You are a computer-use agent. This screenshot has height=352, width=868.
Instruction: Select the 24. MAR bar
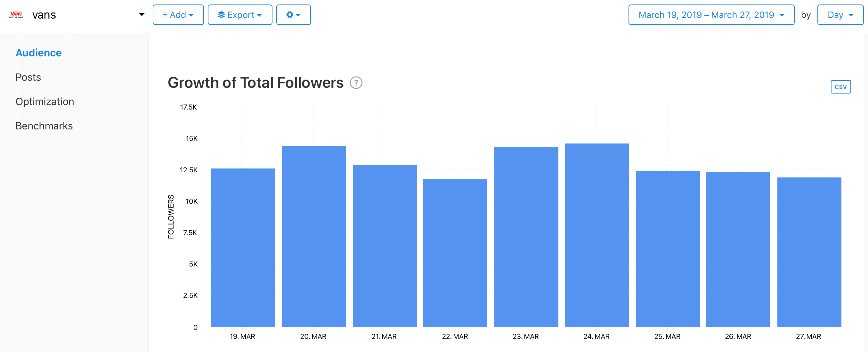coord(596,235)
